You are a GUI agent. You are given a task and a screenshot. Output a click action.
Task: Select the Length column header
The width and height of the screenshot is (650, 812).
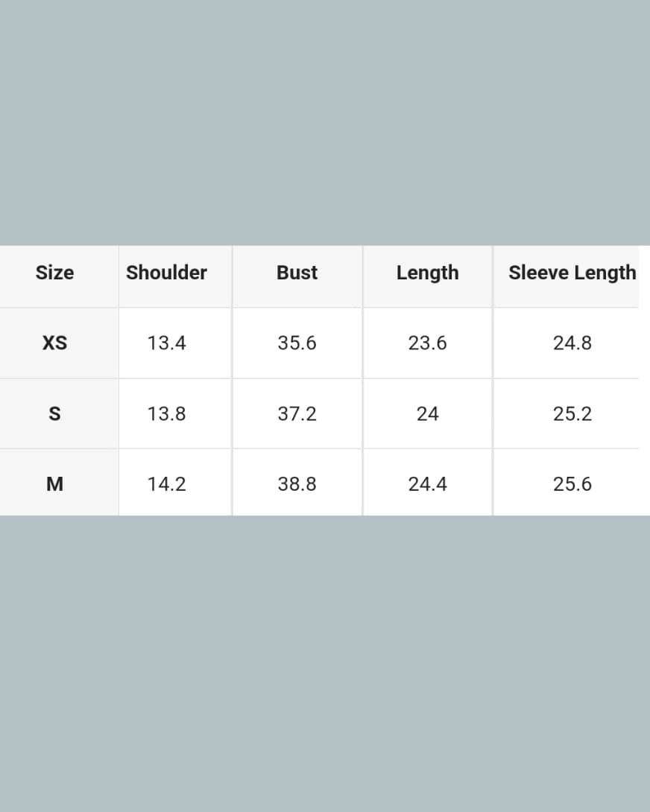click(427, 273)
